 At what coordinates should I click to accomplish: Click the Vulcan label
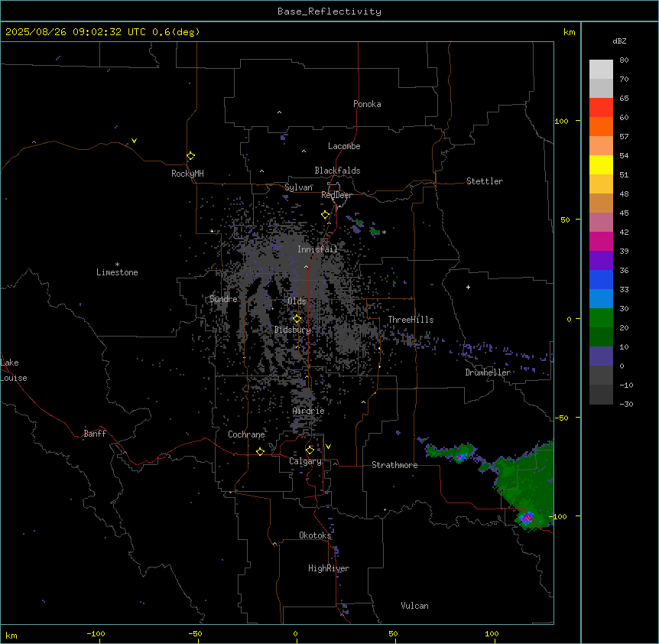point(414,606)
